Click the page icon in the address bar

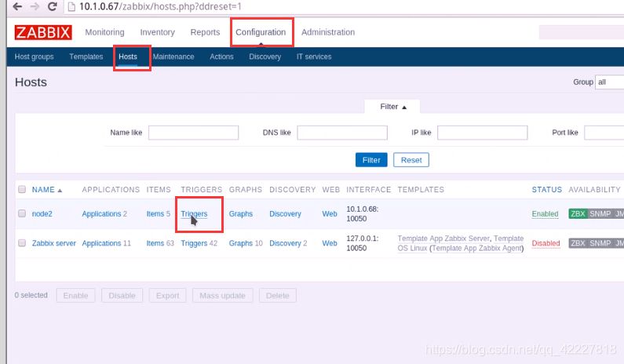(x=71, y=7)
